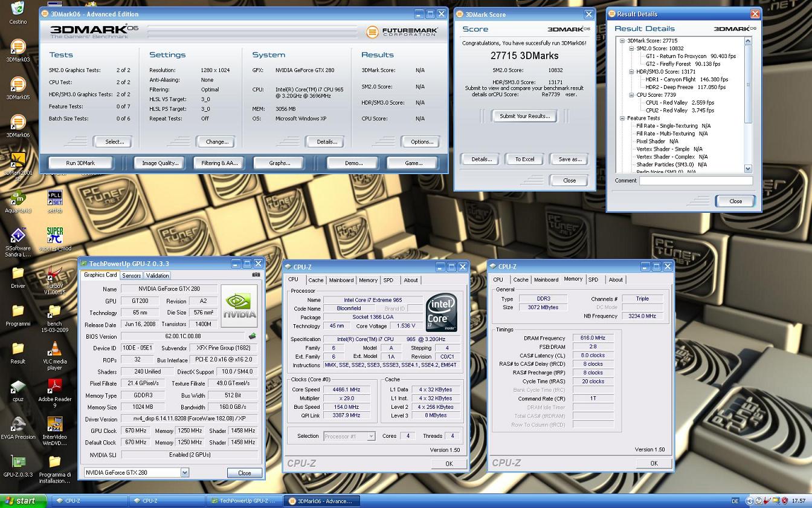Screen dimensions: 812x508
Task: Switch to the TechPowerUp GPU-Z taskbar item
Action: tap(243, 501)
